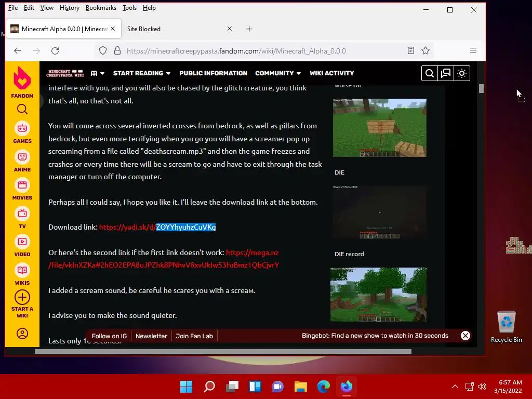
Task: Open Recycle Bin on desktop
Action: tap(506, 327)
